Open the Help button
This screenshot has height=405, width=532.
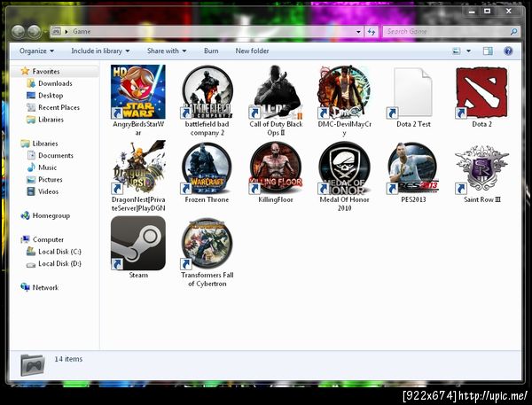click(x=508, y=51)
